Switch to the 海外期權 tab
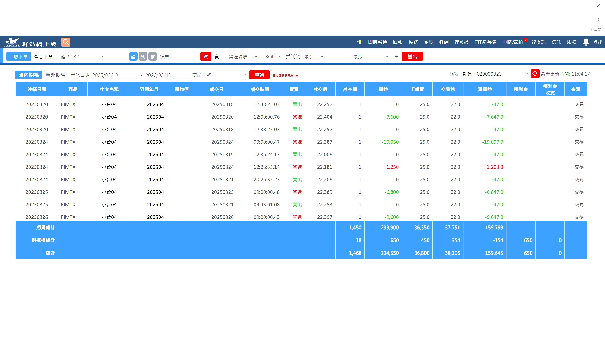This screenshot has height=364, width=605. click(56, 75)
